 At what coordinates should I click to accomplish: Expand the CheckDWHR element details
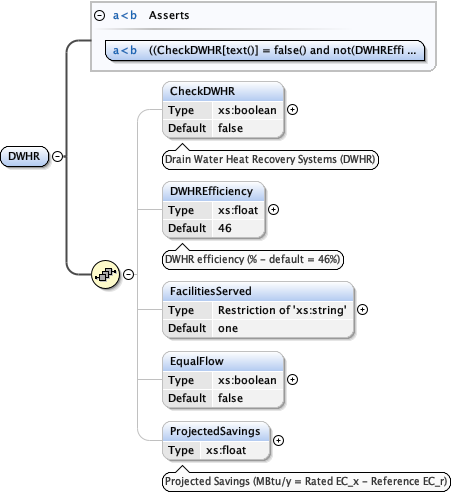[x=292, y=110]
